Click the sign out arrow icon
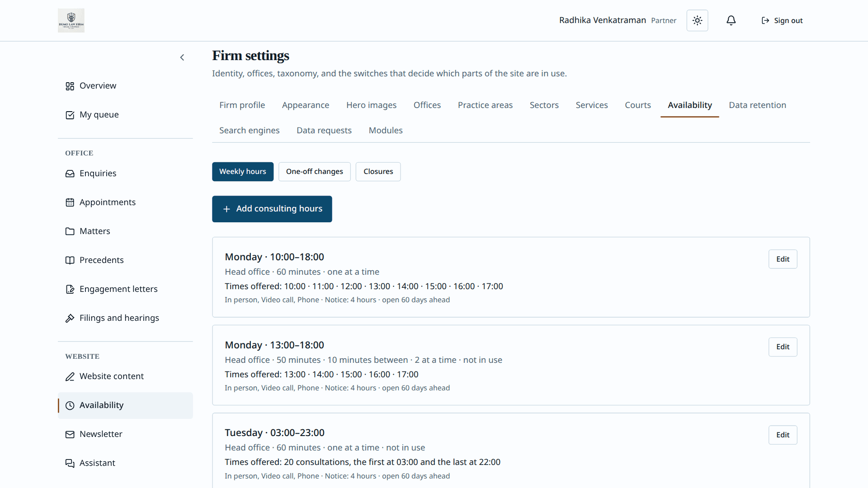This screenshot has height=488, width=868. [765, 20]
